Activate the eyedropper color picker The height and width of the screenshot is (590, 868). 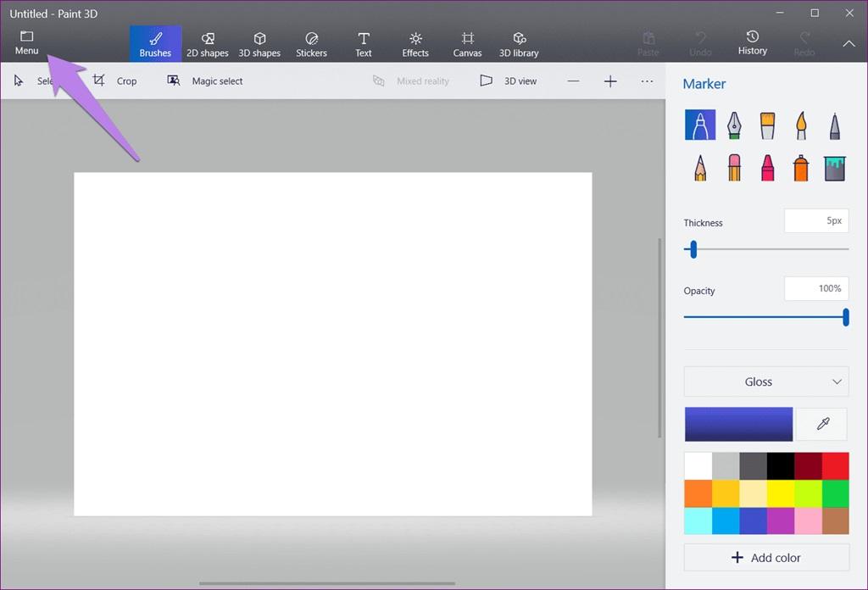pyautogui.click(x=822, y=424)
